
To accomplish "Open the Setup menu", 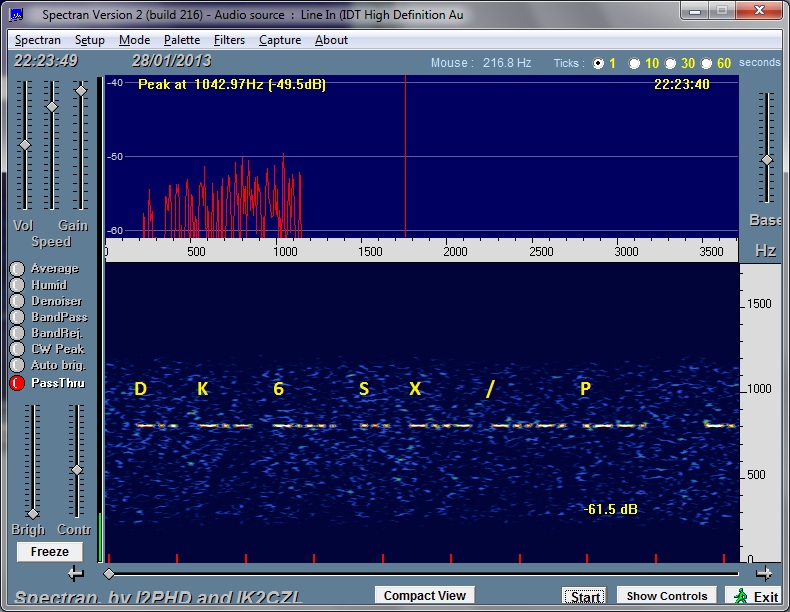I will pyautogui.click(x=90, y=40).
